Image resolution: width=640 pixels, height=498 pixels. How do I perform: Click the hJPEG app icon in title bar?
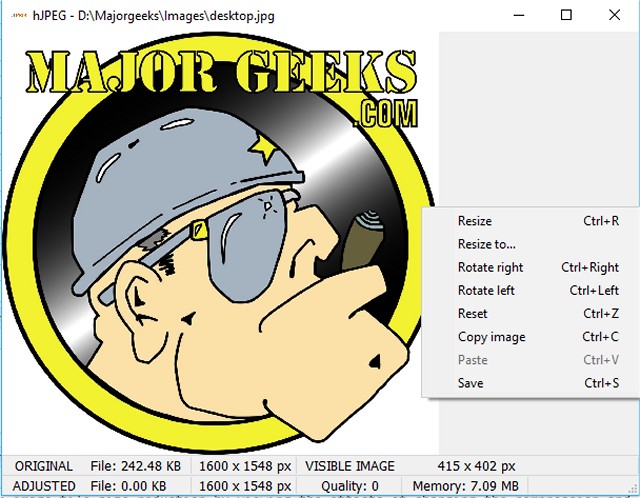(19, 16)
